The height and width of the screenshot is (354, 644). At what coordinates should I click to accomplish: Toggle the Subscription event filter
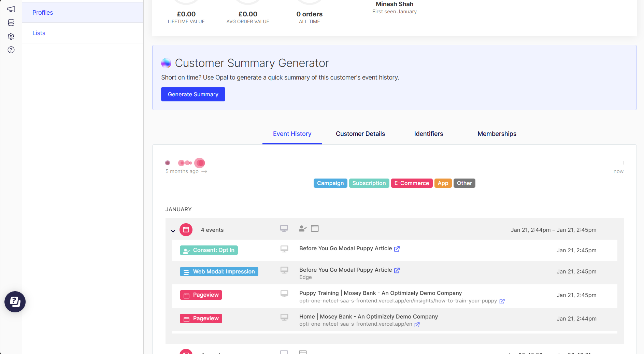369,183
